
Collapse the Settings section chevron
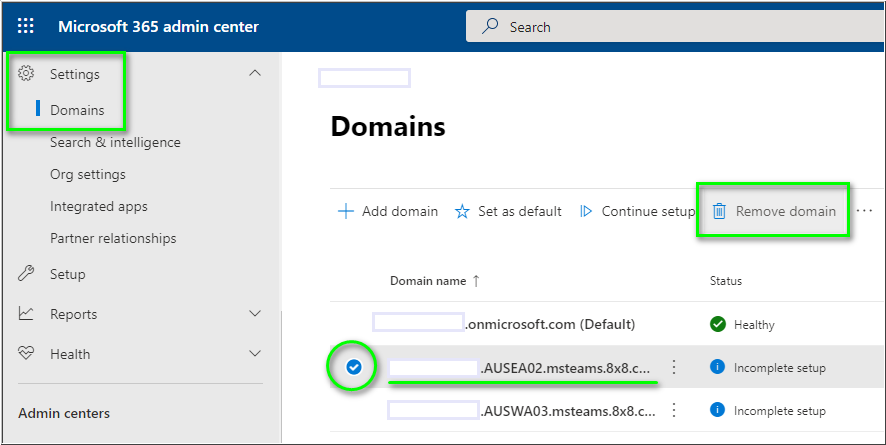(255, 73)
